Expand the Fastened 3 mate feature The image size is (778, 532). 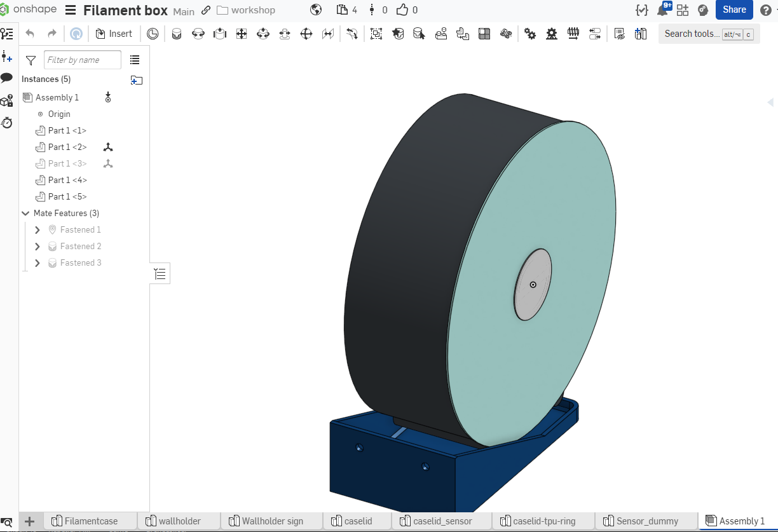[x=37, y=263]
